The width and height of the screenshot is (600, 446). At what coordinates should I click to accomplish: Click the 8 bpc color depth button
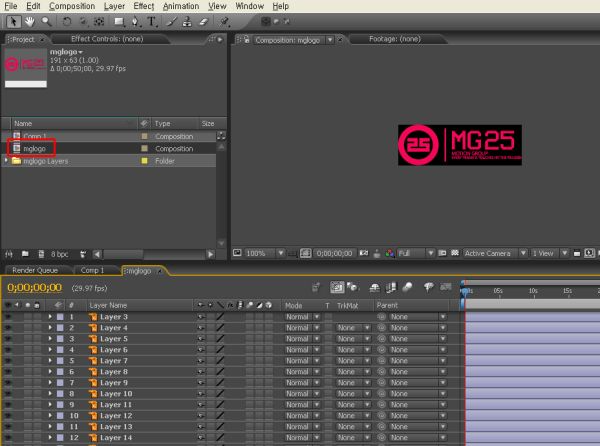tap(60, 254)
